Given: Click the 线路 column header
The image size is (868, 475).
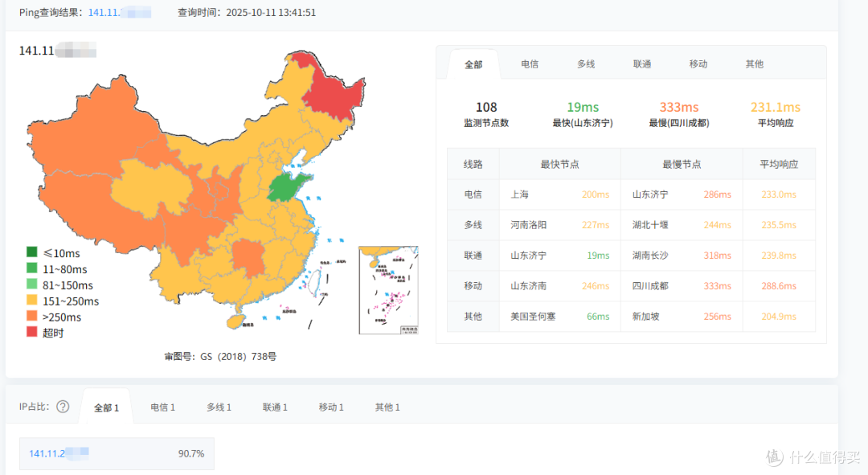Looking at the screenshot, I should coord(473,165).
